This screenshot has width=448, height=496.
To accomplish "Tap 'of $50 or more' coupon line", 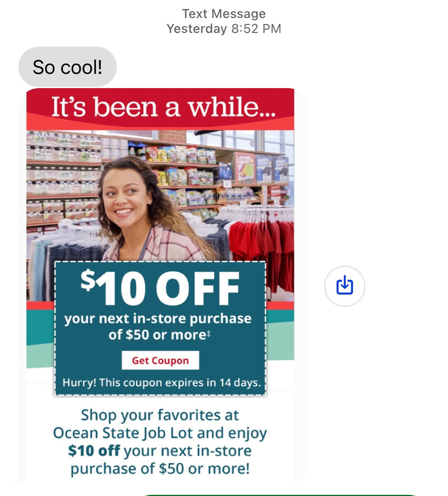I will click(x=160, y=335).
